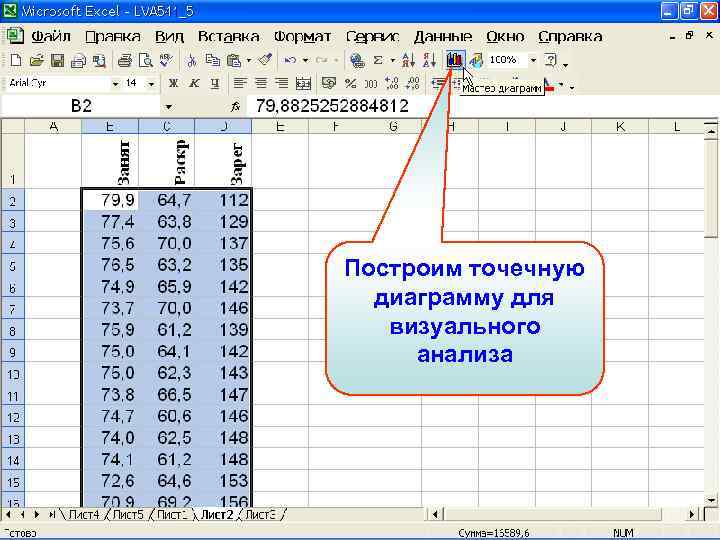This screenshot has width=720, height=540.
Task: Apply currency format
Action: point(328,83)
